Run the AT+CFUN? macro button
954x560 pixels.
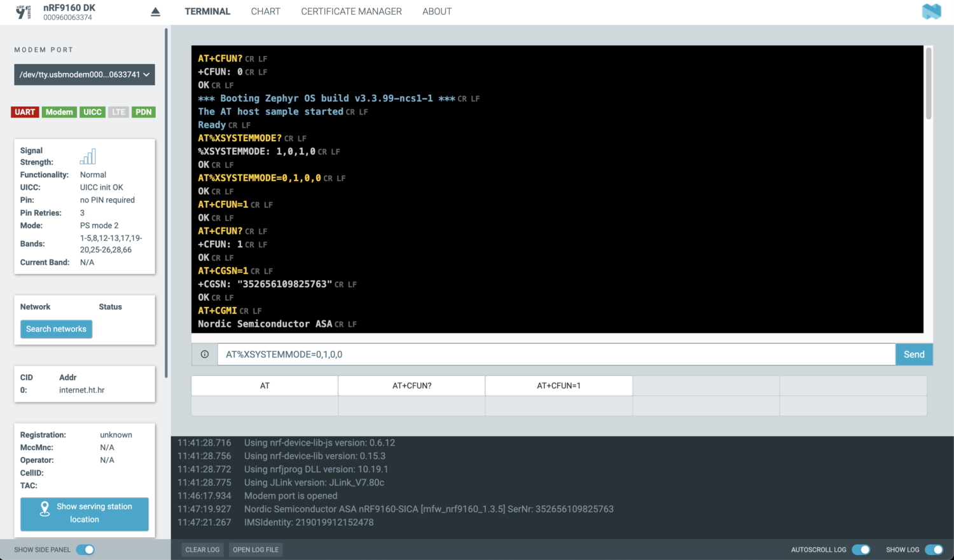pos(411,386)
